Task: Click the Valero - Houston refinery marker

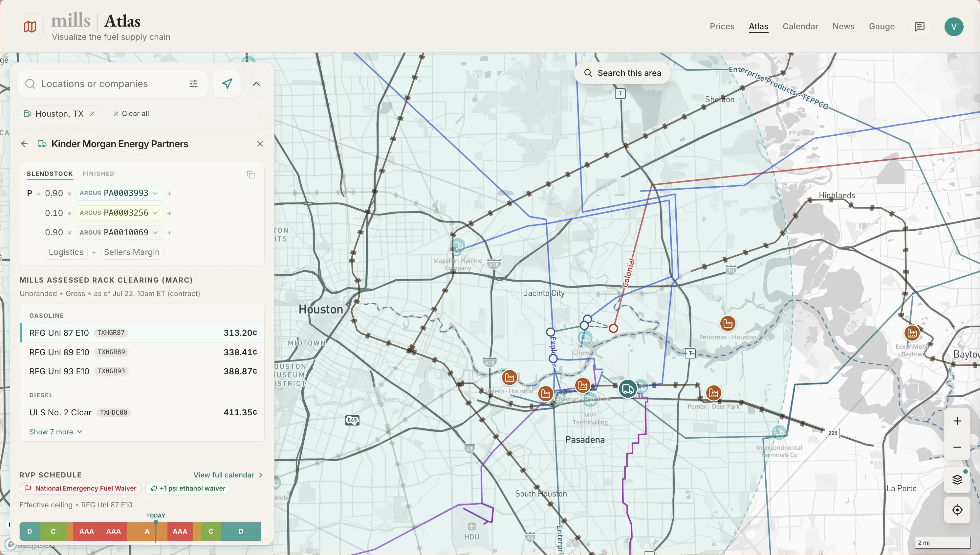Action: (510, 378)
